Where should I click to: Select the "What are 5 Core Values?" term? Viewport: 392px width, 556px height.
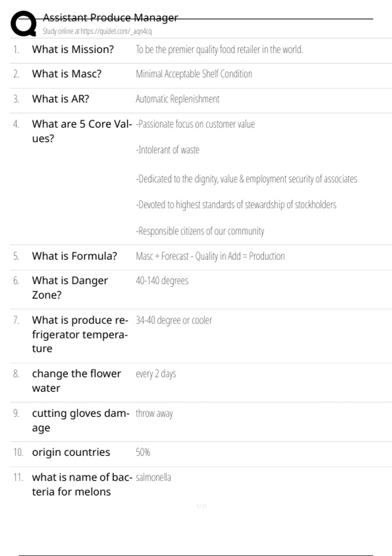click(x=82, y=131)
